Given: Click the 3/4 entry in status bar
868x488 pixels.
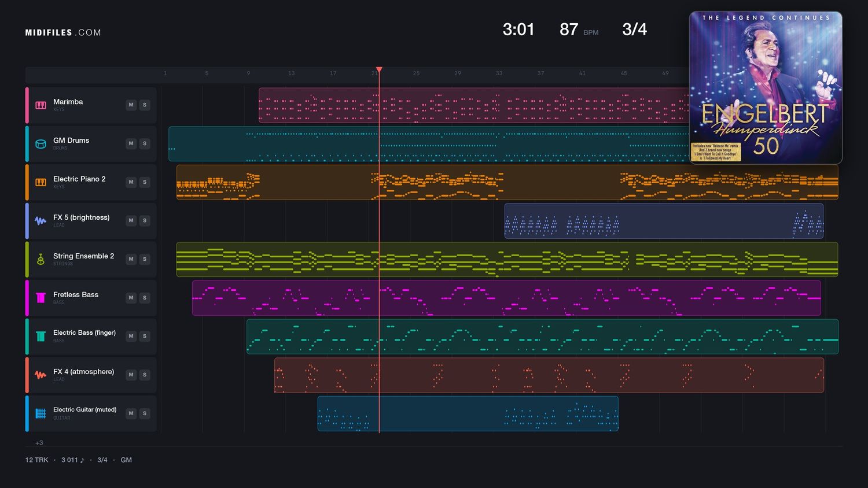Looking at the screenshot, I should point(102,460).
